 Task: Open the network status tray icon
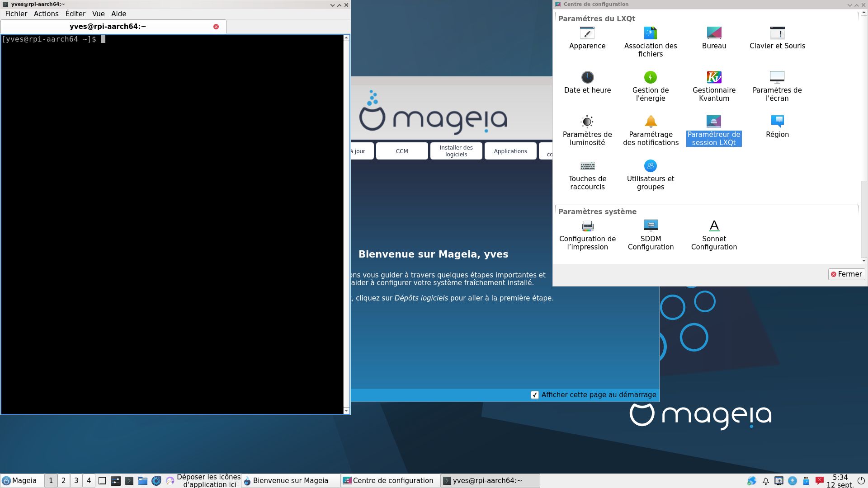tap(752, 481)
